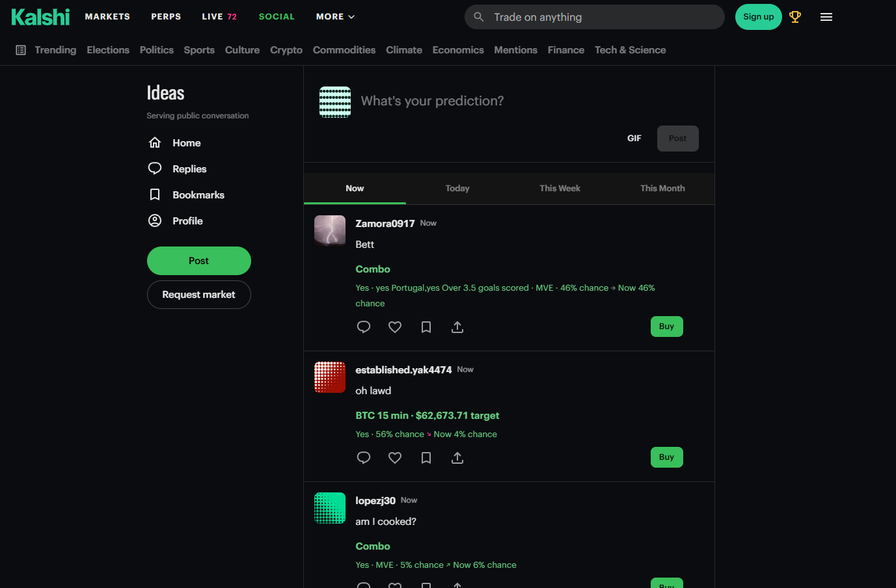The image size is (896, 588).
Task: Select the Crypto category
Action: click(x=286, y=50)
